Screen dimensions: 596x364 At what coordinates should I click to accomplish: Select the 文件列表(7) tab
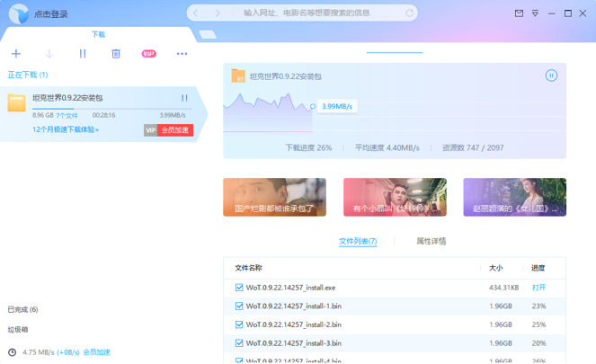click(x=358, y=241)
